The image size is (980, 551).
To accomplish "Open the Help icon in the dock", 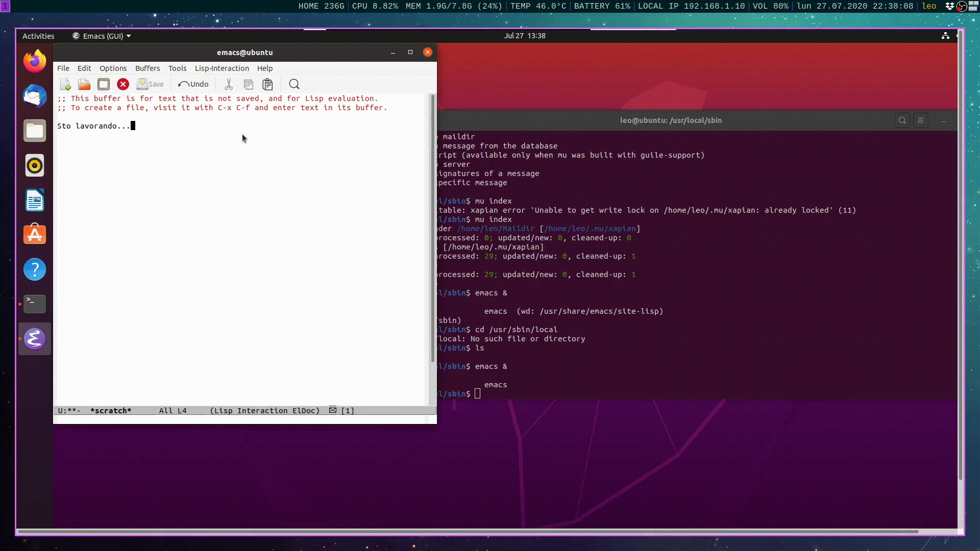I will tap(35, 269).
